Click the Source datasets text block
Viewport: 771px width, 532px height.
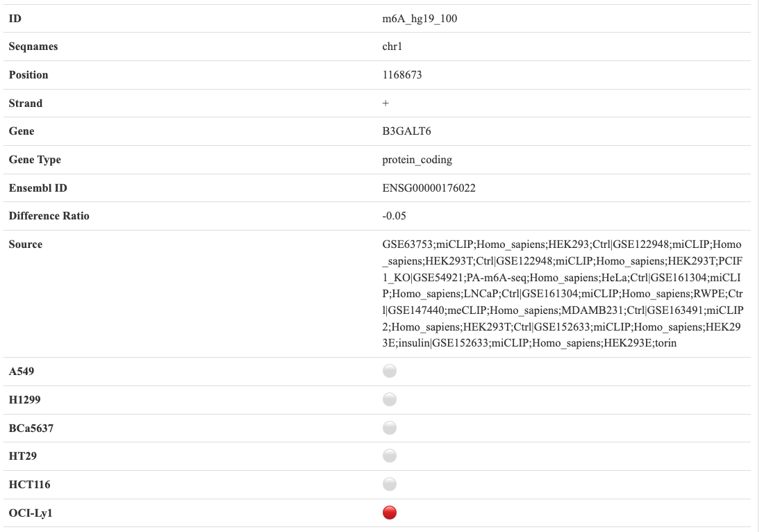[563, 294]
